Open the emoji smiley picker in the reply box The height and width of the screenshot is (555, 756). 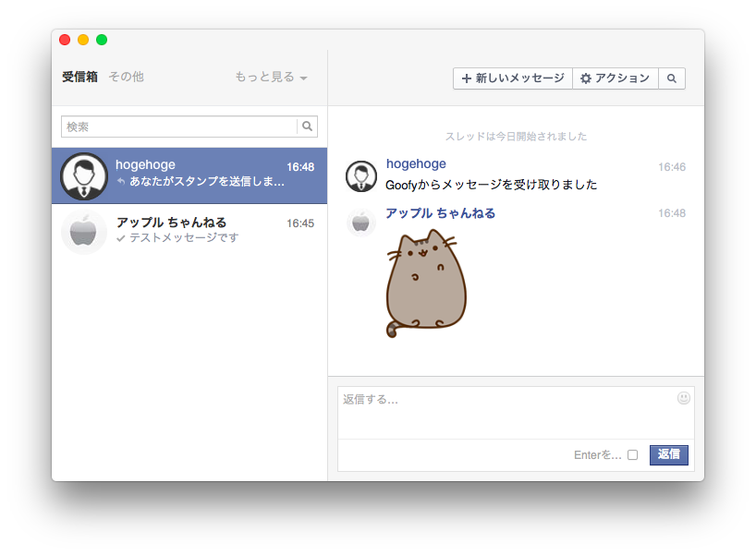(x=684, y=398)
